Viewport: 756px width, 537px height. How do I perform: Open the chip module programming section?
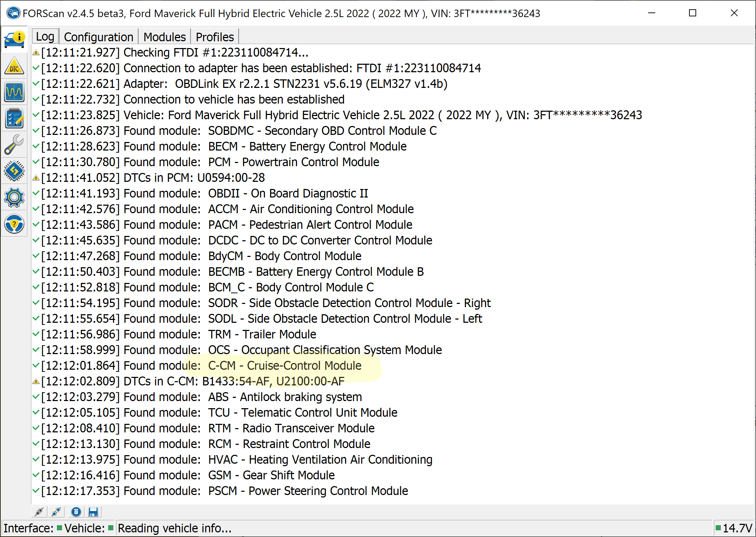[x=14, y=171]
